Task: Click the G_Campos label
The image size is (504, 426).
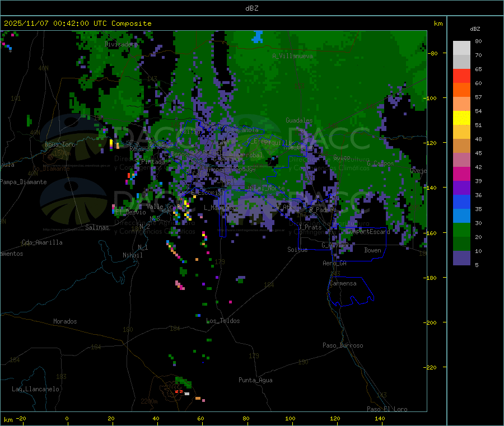Action: pos(380,163)
